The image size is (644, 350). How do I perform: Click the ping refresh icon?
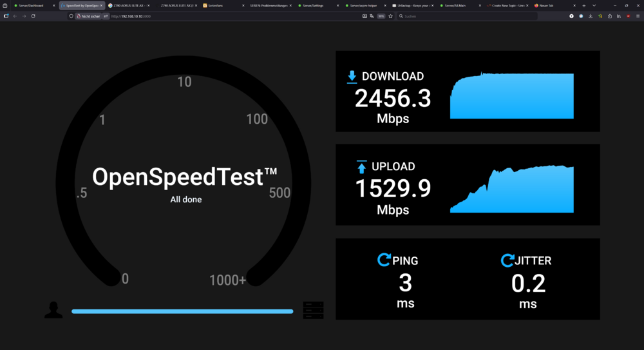pyautogui.click(x=384, y=260)
